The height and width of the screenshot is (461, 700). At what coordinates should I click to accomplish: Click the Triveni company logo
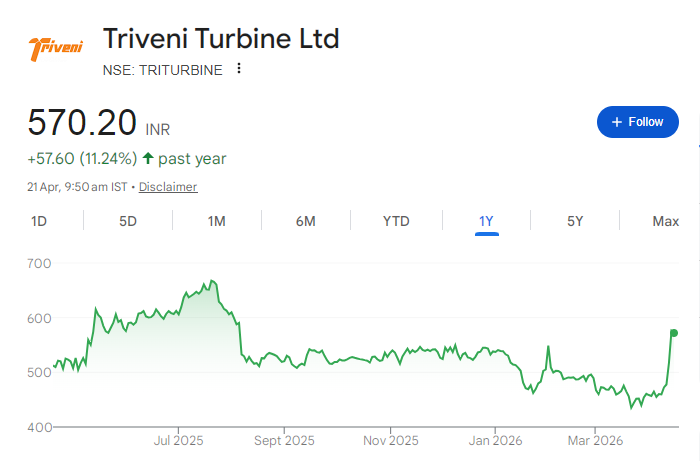coord(56,48)
